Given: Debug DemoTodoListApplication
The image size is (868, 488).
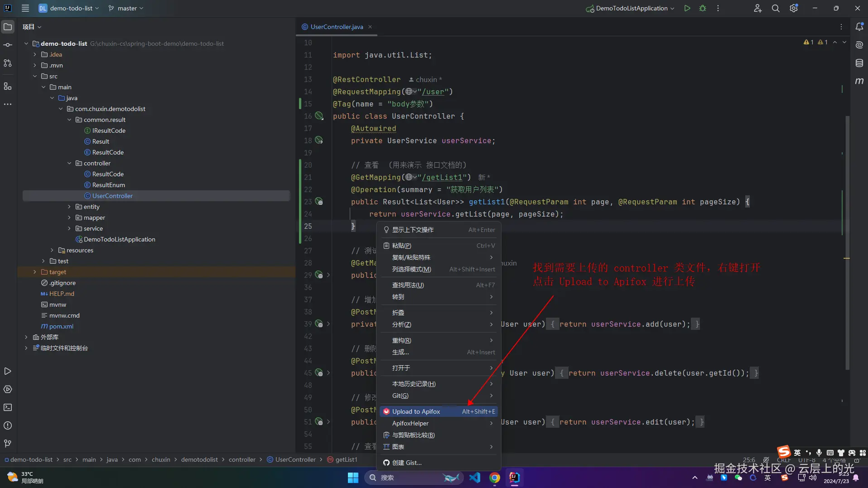Looking at the screenshot, I should pos(703,8).
